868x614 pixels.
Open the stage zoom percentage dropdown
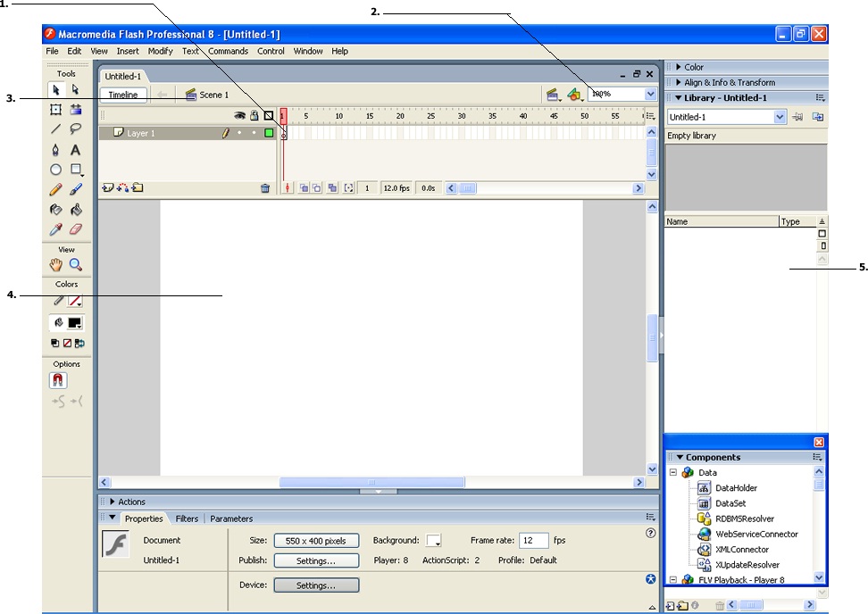pos(651,93)
